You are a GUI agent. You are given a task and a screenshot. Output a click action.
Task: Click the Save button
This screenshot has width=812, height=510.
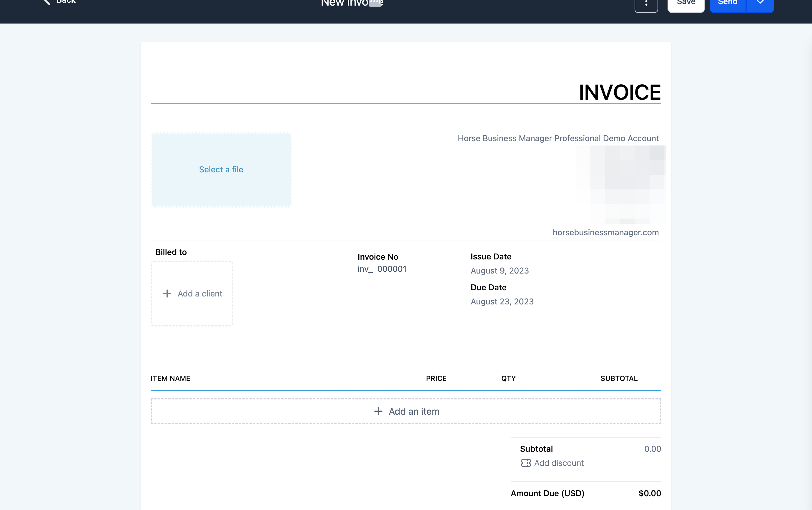686,3
